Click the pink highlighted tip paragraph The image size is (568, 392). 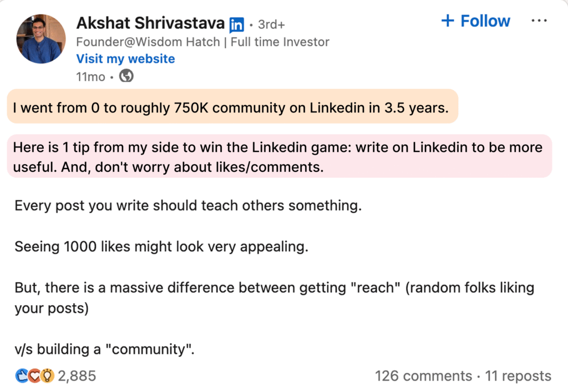click(x=277, y=157)
